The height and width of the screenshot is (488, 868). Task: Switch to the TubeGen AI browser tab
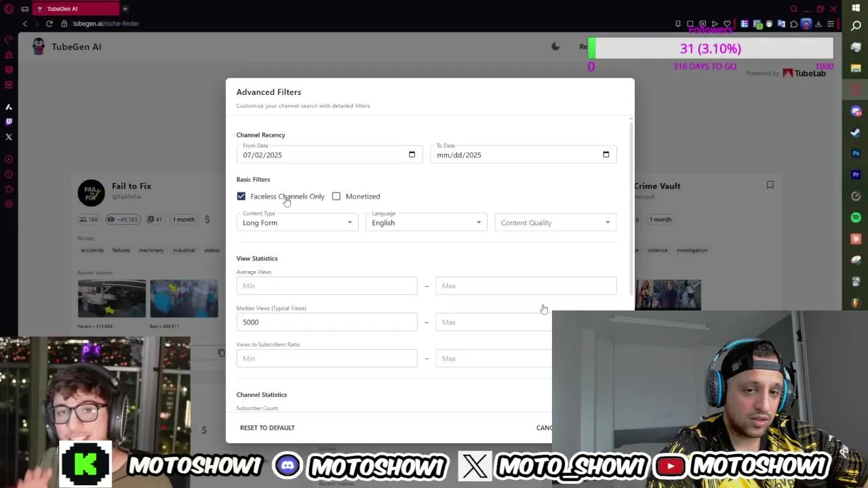[75, 9]
